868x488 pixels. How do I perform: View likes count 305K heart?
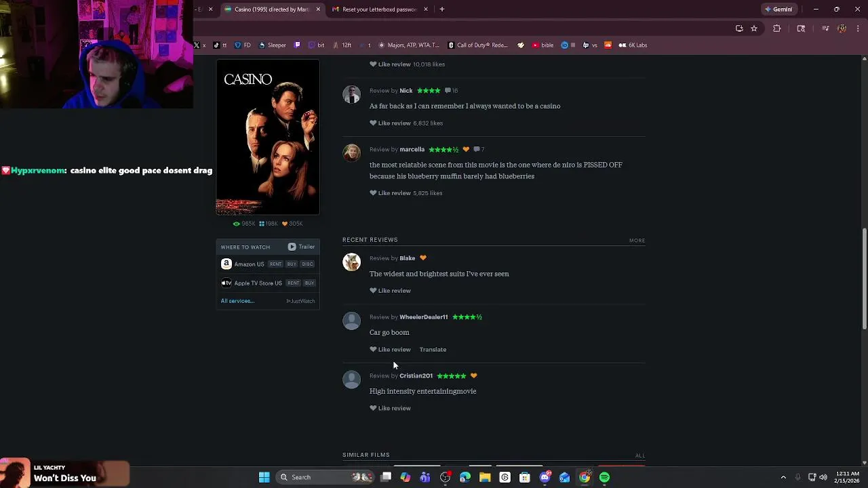[x=292, y=224]
